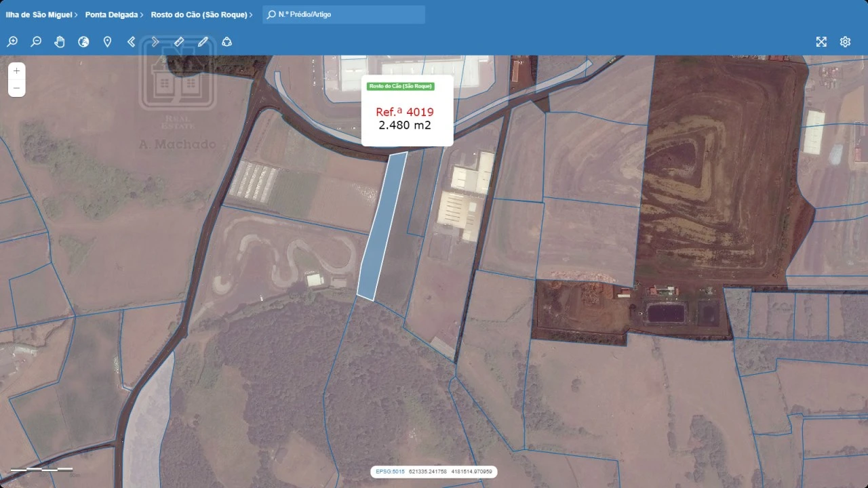Click the N.º Prédio/Artigo search field
The height and width of the screenshot is (488, 868).
pos(344,14)
